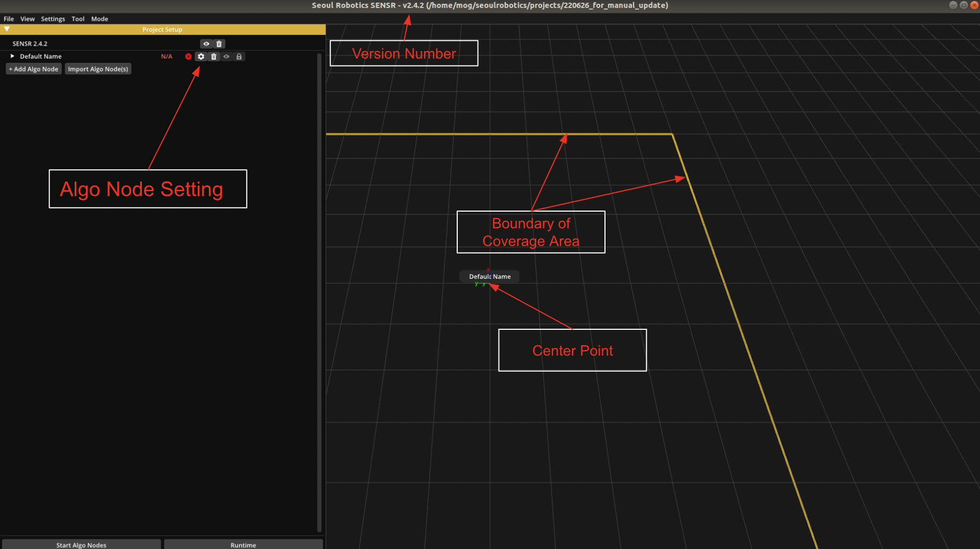
Task: Open the Settings menu
Action: coord(53,19)
